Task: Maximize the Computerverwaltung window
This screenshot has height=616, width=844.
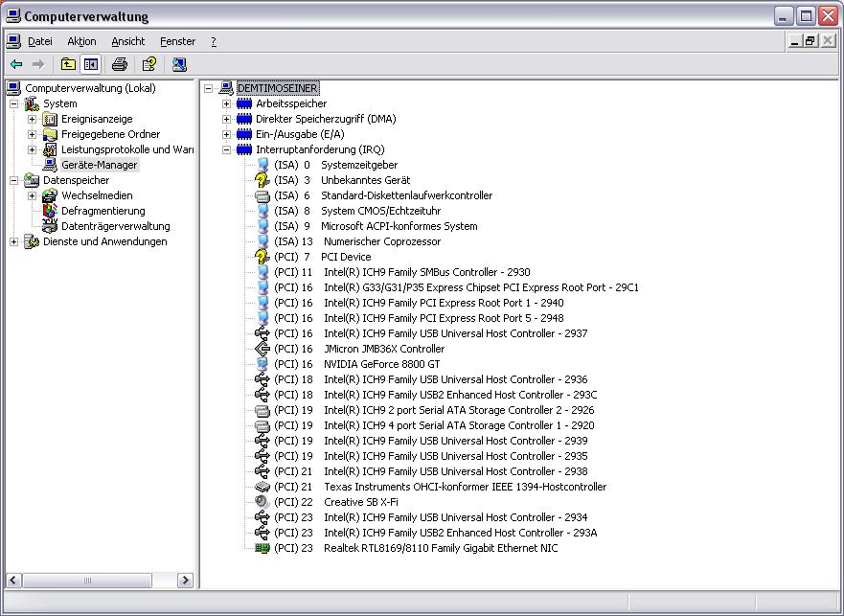Action: [807, 16]
